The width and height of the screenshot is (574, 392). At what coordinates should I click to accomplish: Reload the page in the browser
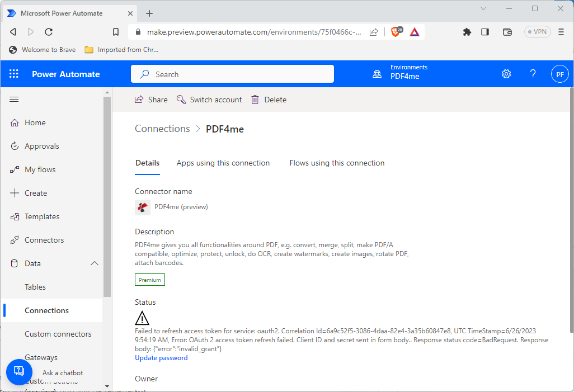[x=49, y=32]
